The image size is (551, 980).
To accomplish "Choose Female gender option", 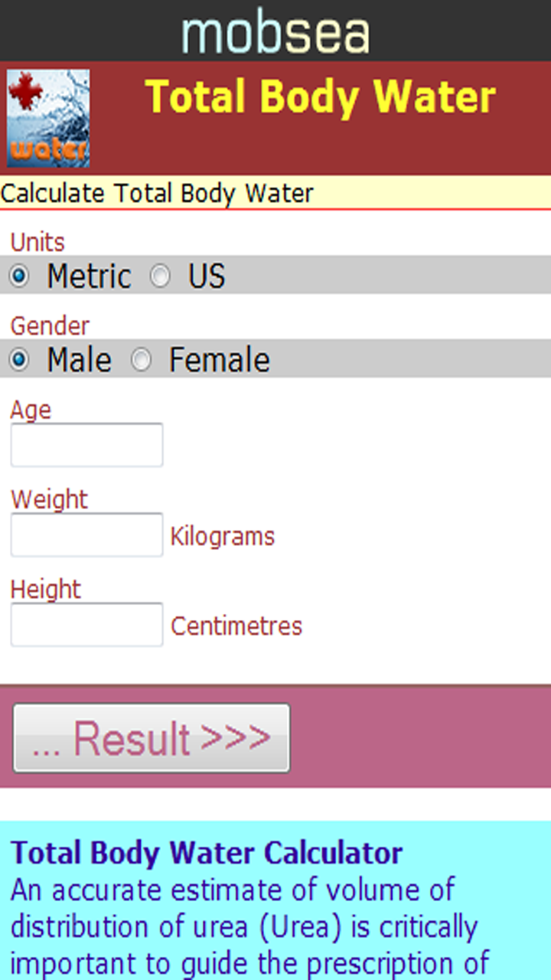I will click(x=142, y=359).
